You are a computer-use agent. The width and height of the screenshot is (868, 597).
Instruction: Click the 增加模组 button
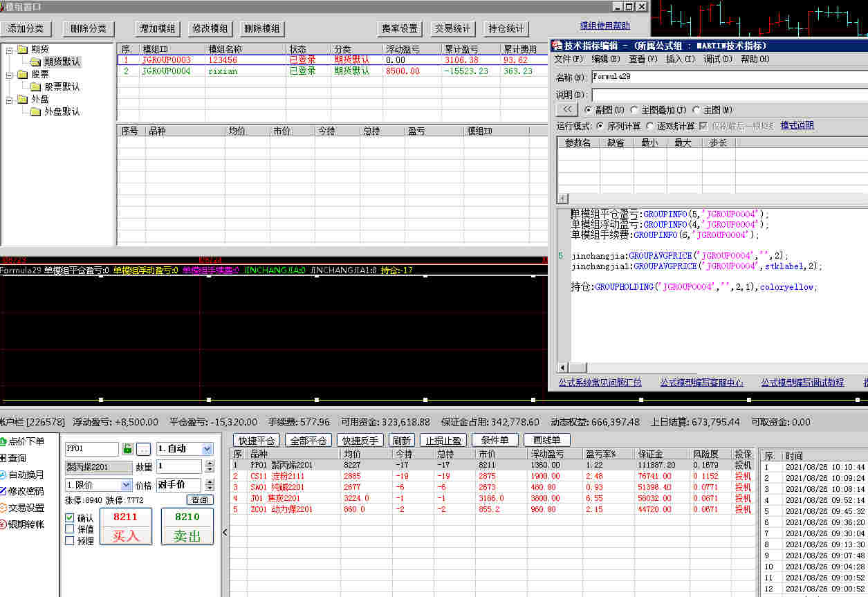158,28
